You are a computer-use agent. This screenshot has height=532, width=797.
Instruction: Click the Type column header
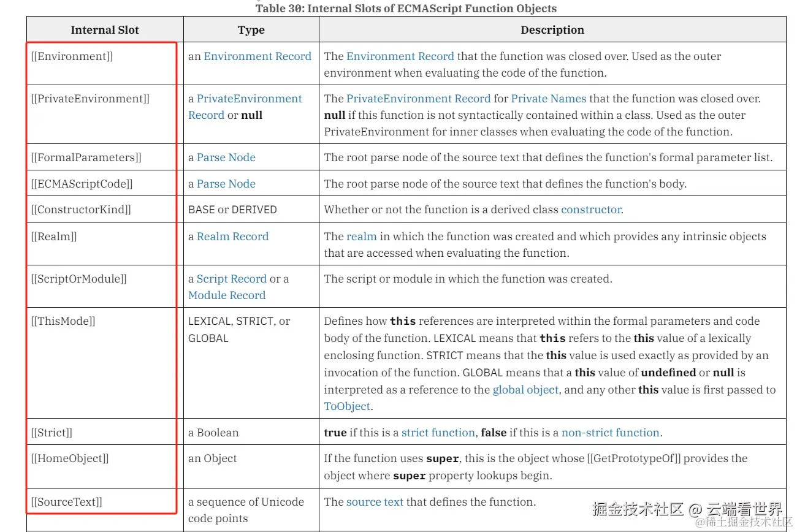(251, 30)
